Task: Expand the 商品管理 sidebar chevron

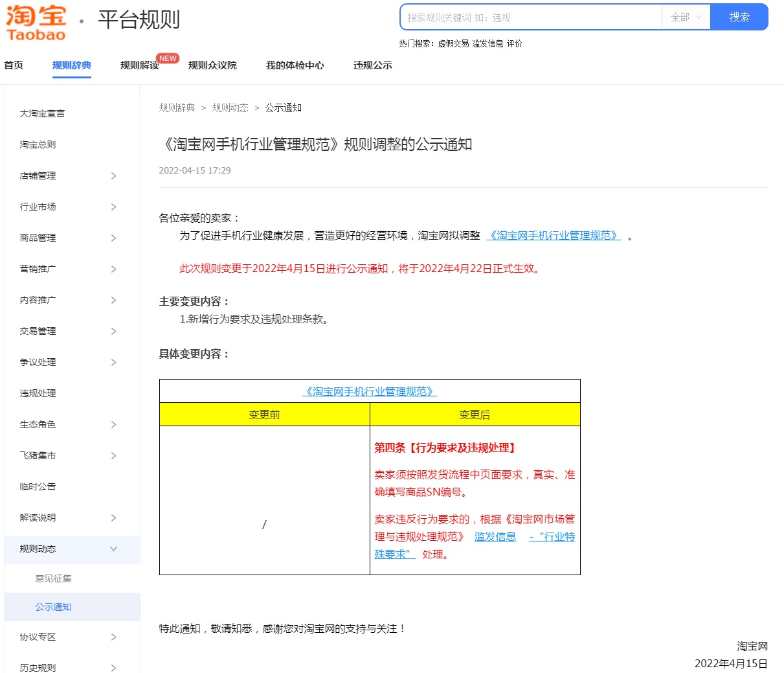Action: click(113, 238)
